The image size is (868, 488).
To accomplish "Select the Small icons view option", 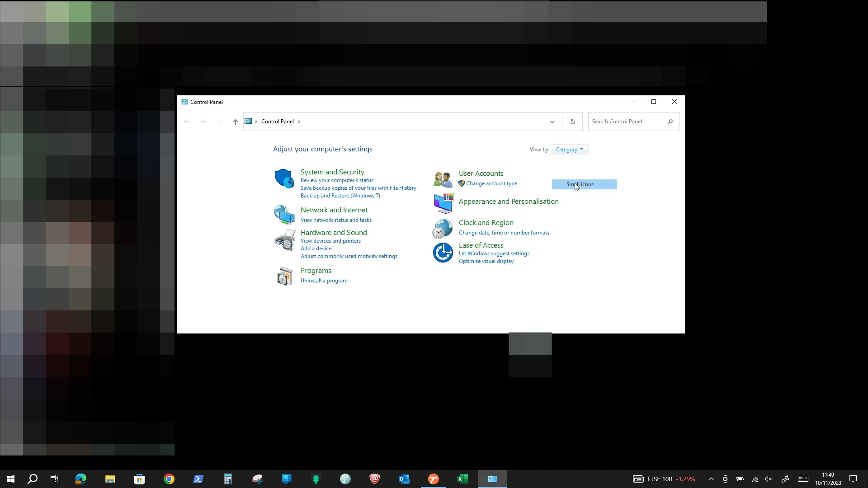I will [x=584, y=184].
